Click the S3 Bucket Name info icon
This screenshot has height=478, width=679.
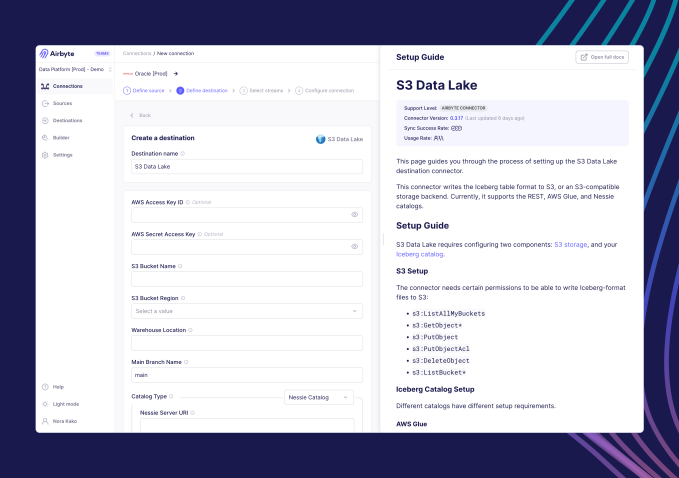pyautogui.click(x=180, y=266)
